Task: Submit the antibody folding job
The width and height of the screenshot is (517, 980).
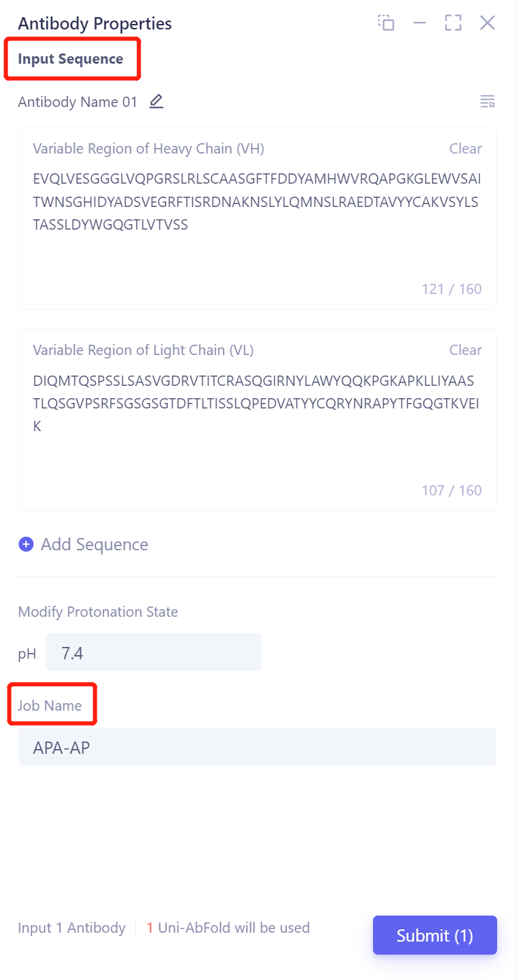Action: click(435, 935)
